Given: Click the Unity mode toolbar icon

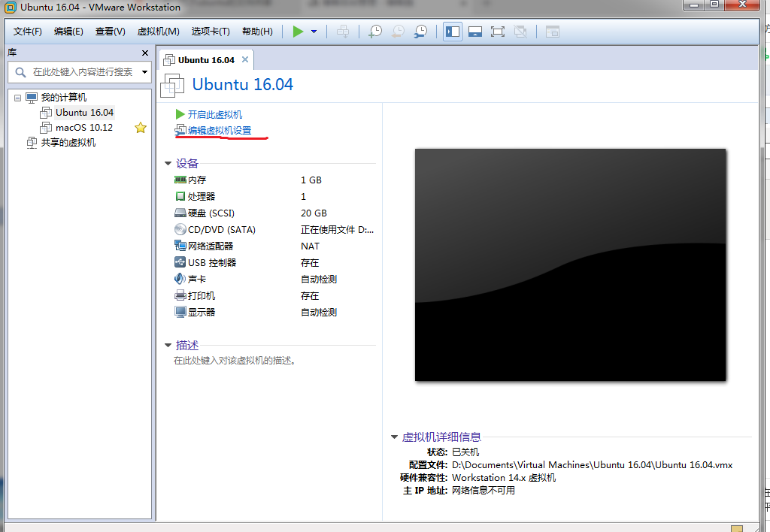Looking at the screenshot, I should tap(520, 32).
